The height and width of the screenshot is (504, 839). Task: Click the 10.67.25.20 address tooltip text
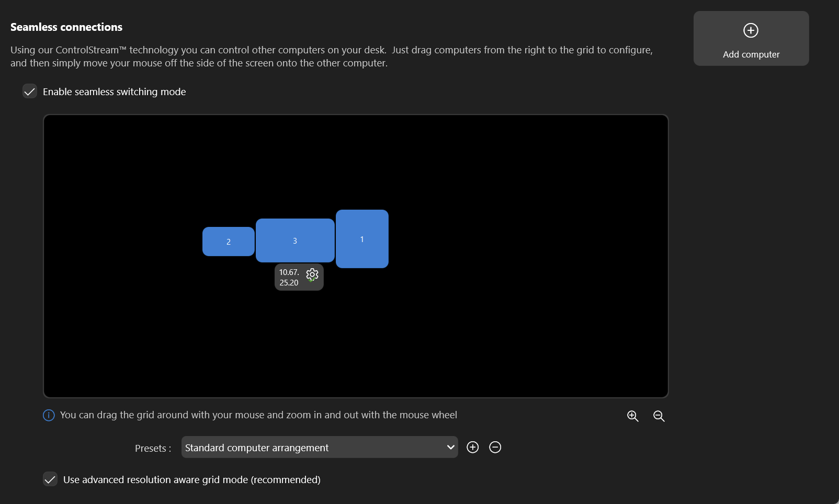289,278
